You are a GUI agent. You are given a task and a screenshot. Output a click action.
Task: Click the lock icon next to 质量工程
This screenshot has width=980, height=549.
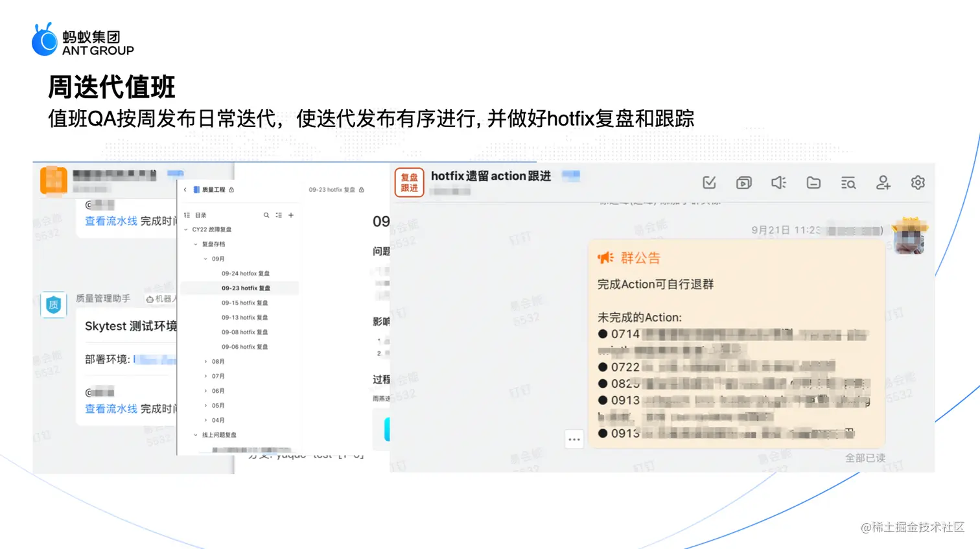231,190
